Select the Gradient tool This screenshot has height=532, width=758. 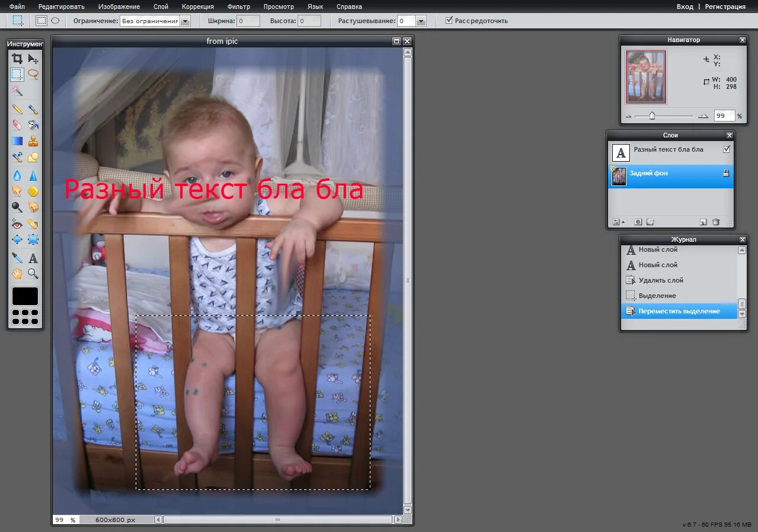click(x=17, y=141)
